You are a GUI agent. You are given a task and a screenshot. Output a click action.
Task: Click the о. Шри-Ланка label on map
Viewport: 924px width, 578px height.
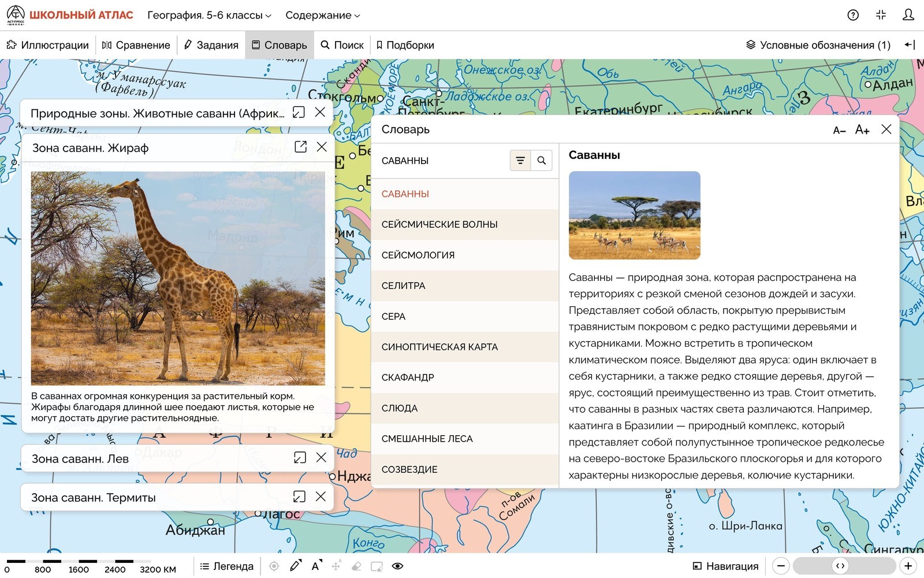(x=746, y=526)
